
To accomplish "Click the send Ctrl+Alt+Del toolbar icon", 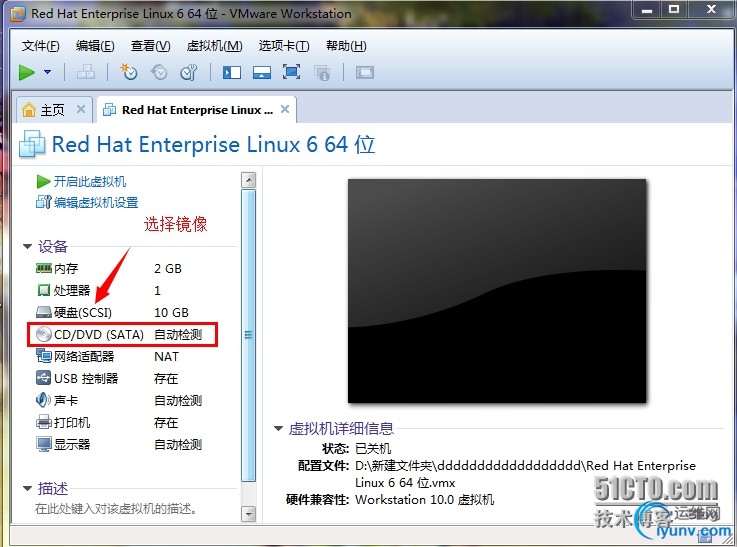I will pyautogui.click(x=86, y=72).
